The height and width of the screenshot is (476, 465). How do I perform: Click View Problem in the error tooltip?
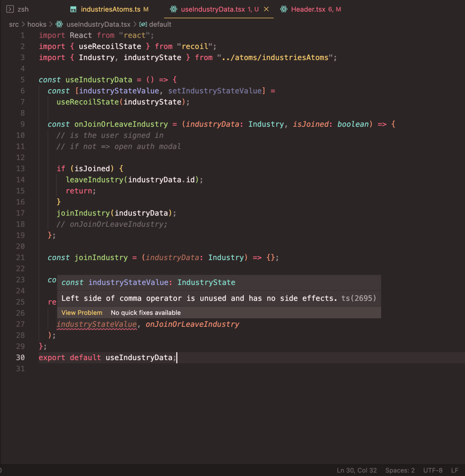(82, 312)
